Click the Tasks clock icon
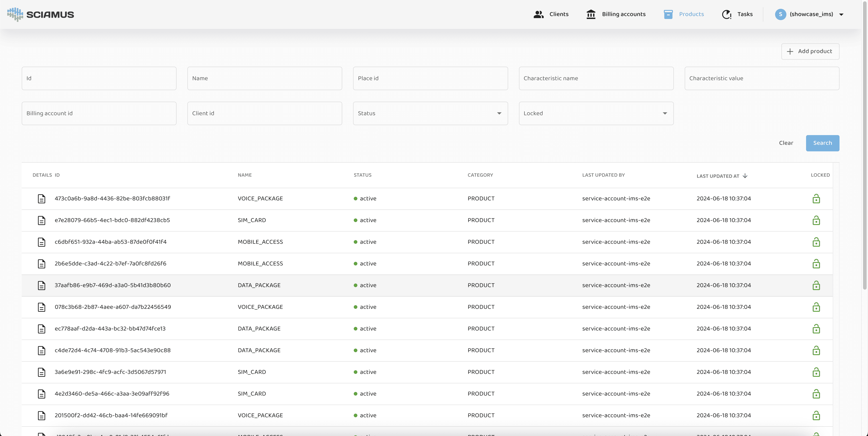Image resolution: width=868 pixels, height=436 pixels. (x=726, y=14)
